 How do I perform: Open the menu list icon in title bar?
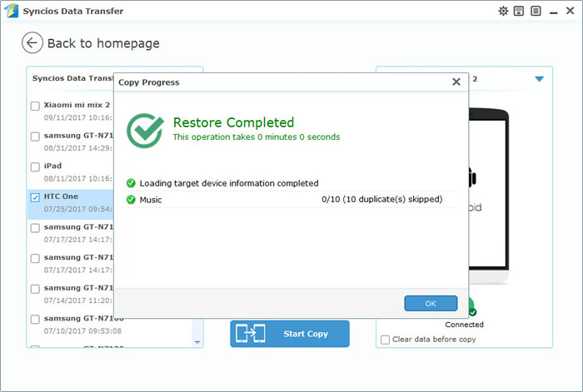(x=536, y=11)
